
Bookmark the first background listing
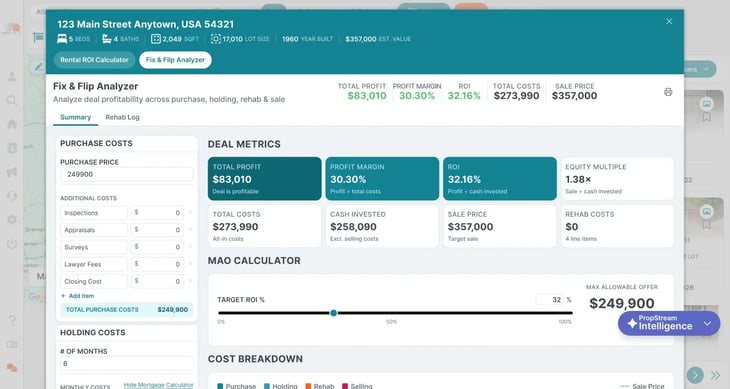coord(707,118)
